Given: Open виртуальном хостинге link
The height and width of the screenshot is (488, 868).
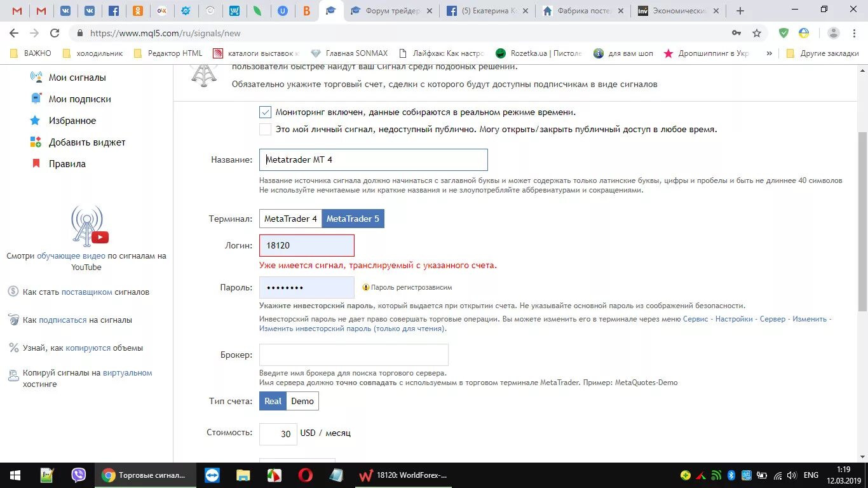Looking at the screenshot, I should pos(128,373).
